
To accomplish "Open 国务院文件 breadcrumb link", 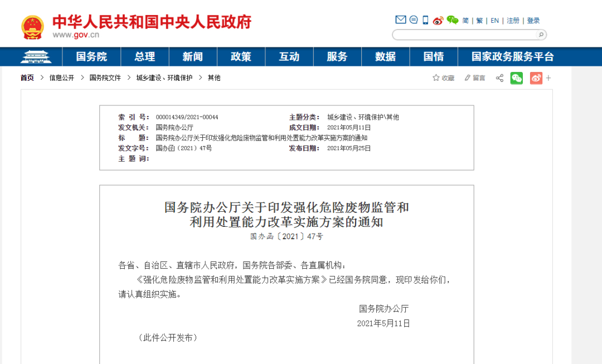I will tap(105, 78).
